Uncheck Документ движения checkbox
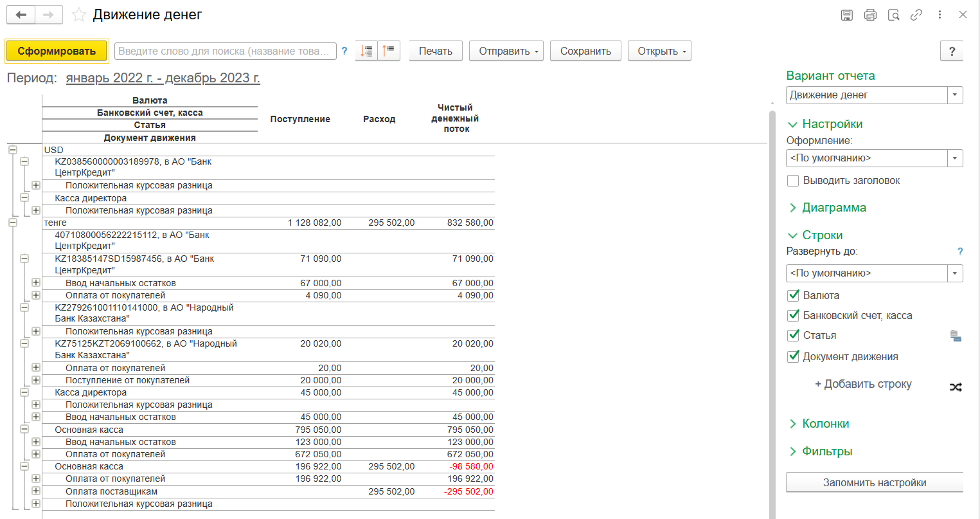The width and height of the screenshot is (980, 519). [x=793, y=356]
